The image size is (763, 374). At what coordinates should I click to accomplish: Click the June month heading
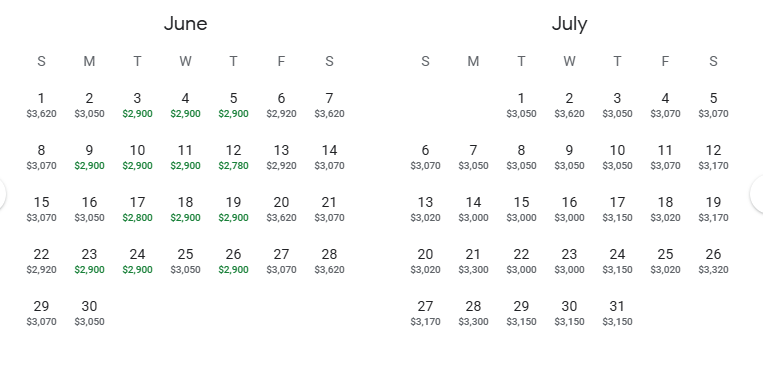point(185,23)
